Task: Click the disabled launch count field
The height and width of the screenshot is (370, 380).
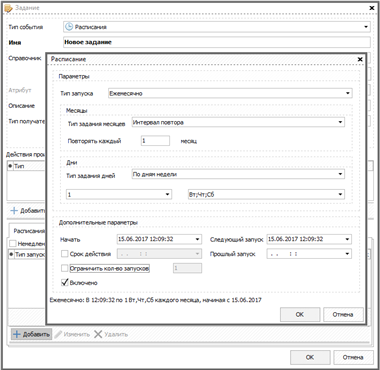Action: click(x=187, y=268)
